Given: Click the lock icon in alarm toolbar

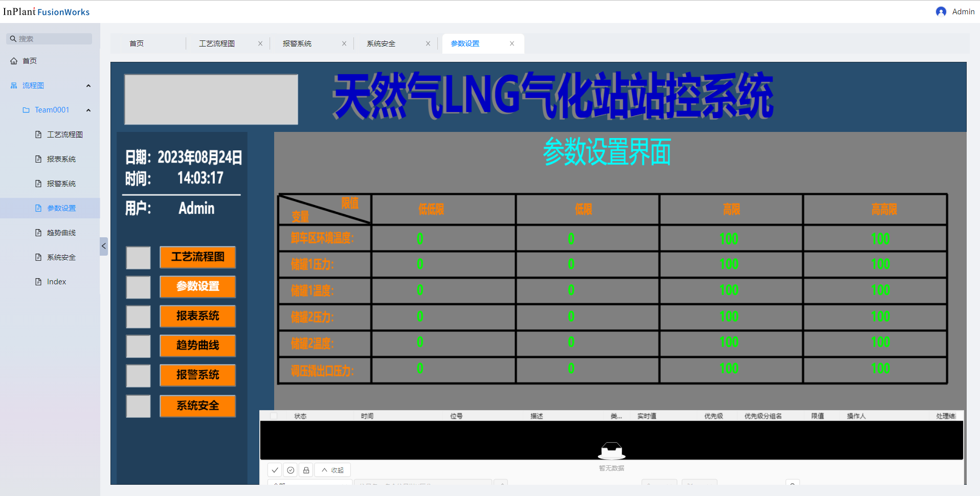Looking at the screenshot, I should tap(306, 470).
